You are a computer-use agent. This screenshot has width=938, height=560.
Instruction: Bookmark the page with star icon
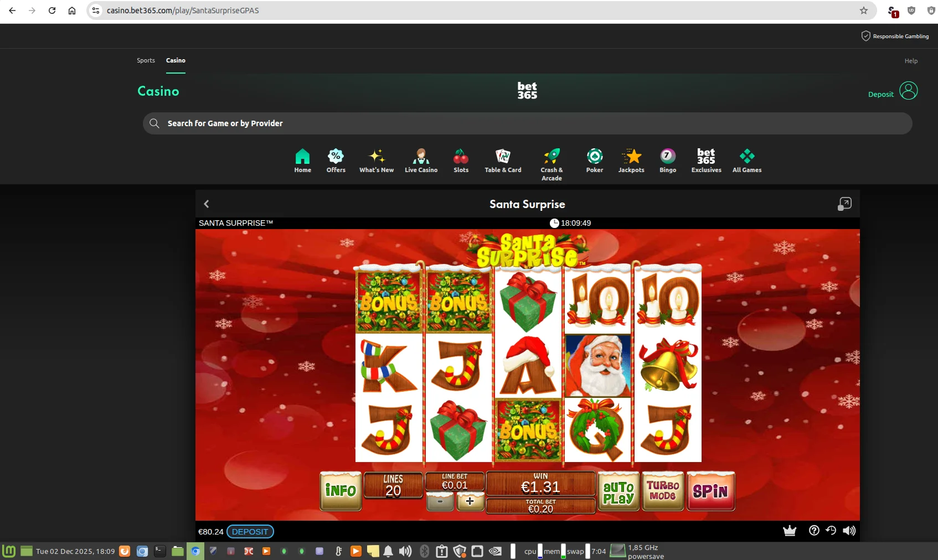click(864, 11)
